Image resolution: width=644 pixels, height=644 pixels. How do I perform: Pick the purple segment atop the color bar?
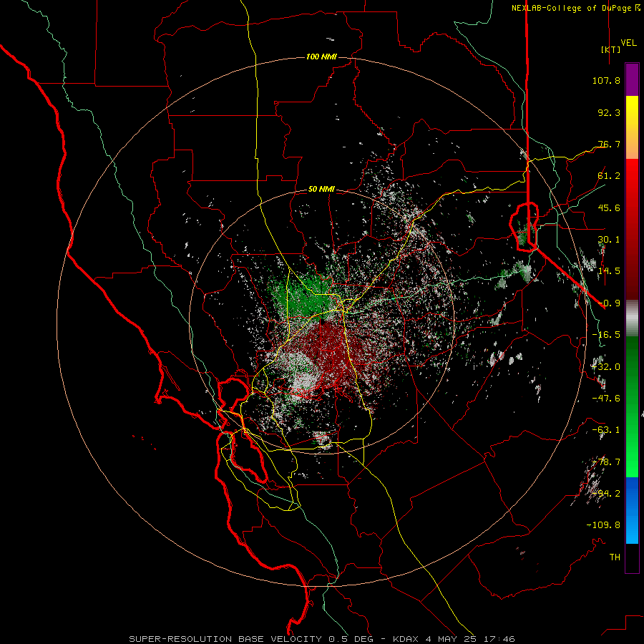632,79
